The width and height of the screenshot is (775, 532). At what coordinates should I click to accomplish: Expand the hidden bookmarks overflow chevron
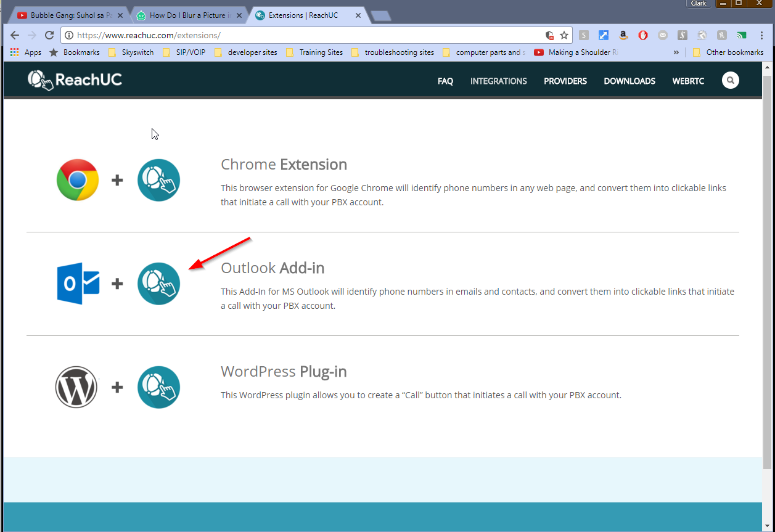(676, 52)
